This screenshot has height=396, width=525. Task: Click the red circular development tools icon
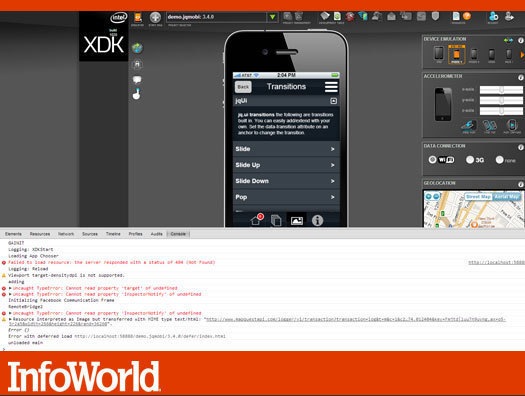click(350, 16)
